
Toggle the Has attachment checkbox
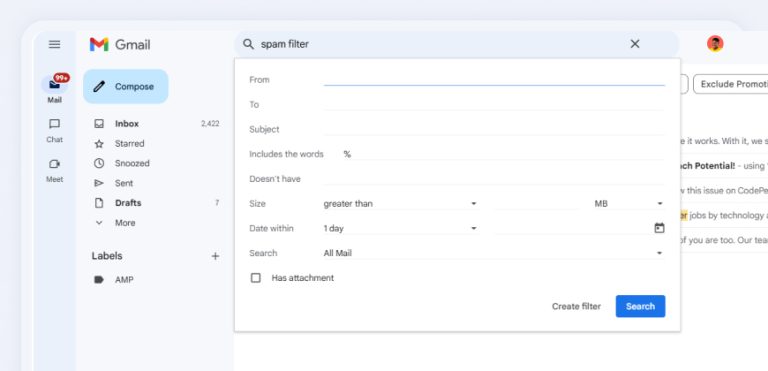[x=256, y=278]
